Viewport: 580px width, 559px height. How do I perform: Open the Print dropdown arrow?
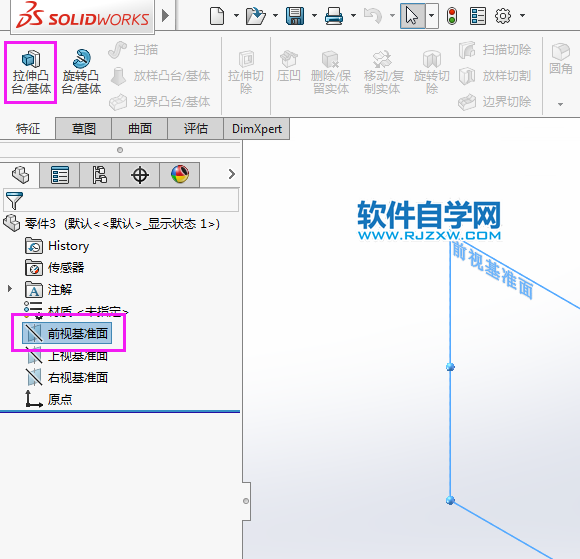(353, 16)
